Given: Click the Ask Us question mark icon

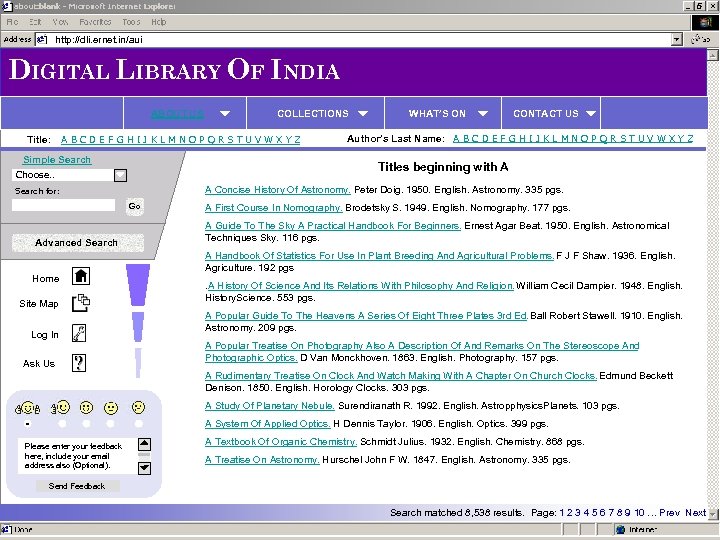Looking at the screenshot, I should (79, 363).
